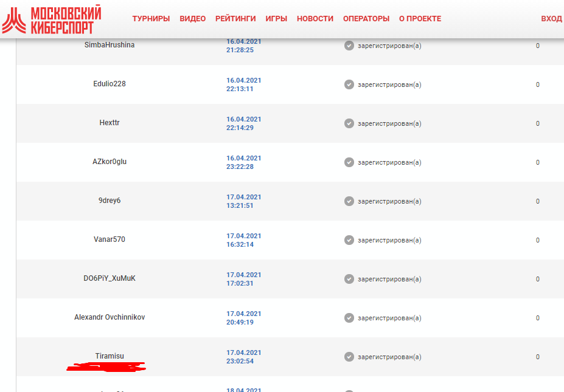The width and height of the screenshot is (564, 392).
Task: Open the Турниры menu item
Action: coord(151,19)
